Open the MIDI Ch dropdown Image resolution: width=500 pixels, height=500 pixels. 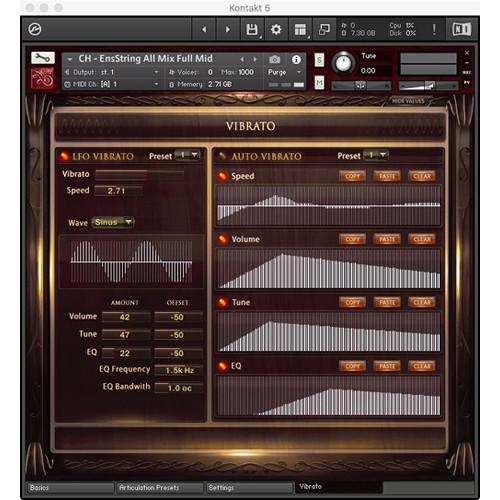(x=112, y=84)
